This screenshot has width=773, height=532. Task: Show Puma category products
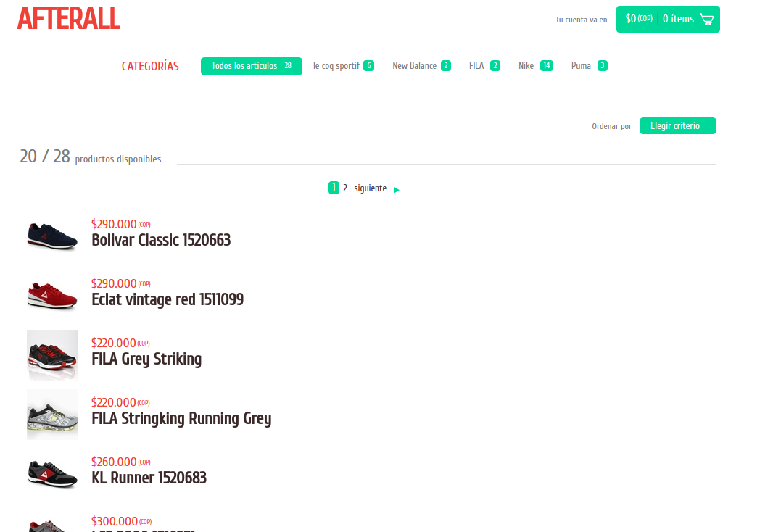pos(588,66)
